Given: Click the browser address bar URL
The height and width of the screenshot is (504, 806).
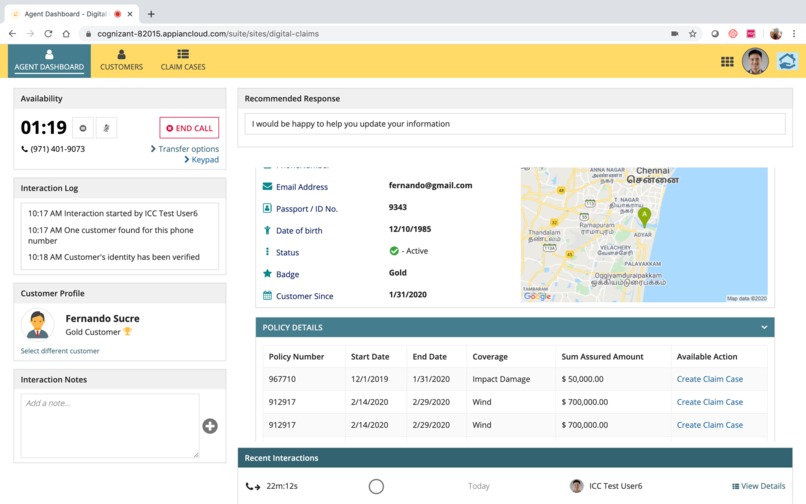Looking at the screenshot, I should (208, 33).
